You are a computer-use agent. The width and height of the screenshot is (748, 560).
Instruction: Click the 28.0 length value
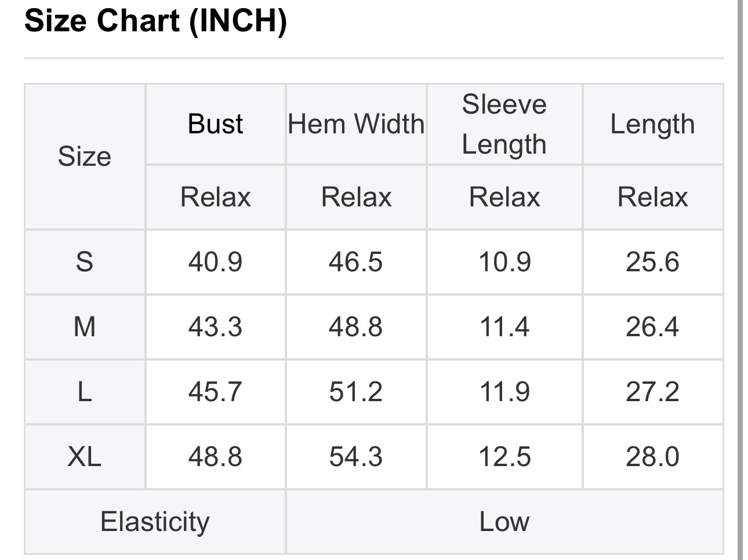[653, 457]
